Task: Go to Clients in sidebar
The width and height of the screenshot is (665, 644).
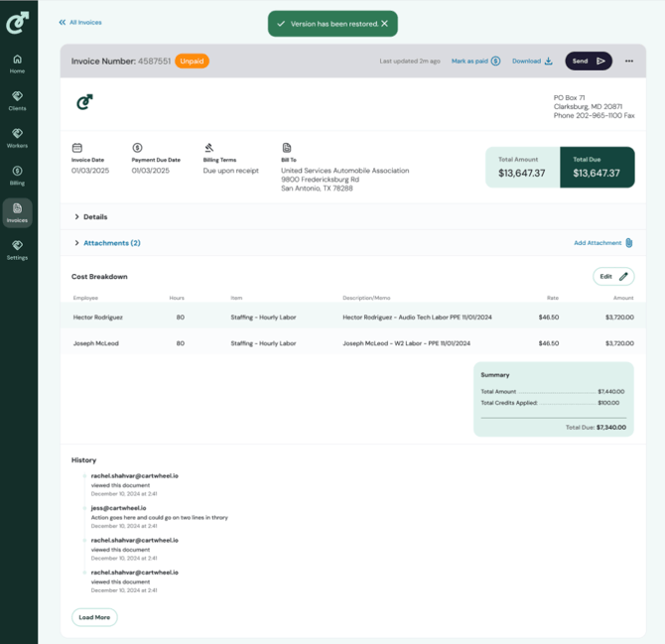Action: (x=17, y=101)
